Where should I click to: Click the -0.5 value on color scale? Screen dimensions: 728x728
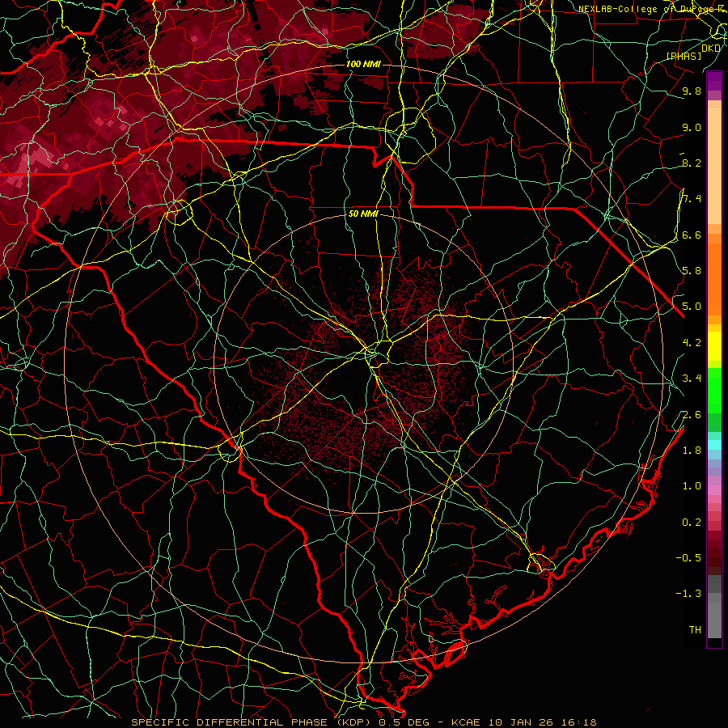[x=688, y=558]
